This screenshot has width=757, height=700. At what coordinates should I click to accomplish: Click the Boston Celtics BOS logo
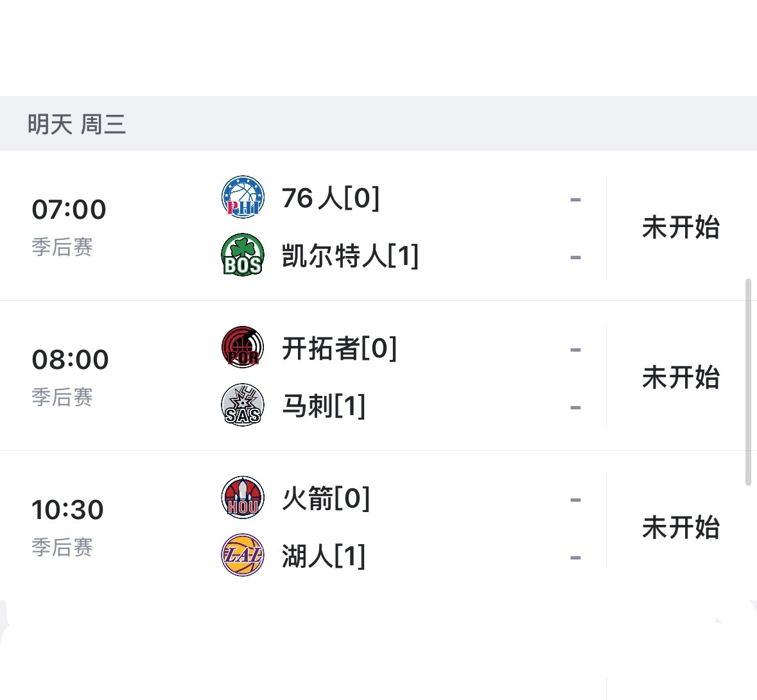[243, 255]
